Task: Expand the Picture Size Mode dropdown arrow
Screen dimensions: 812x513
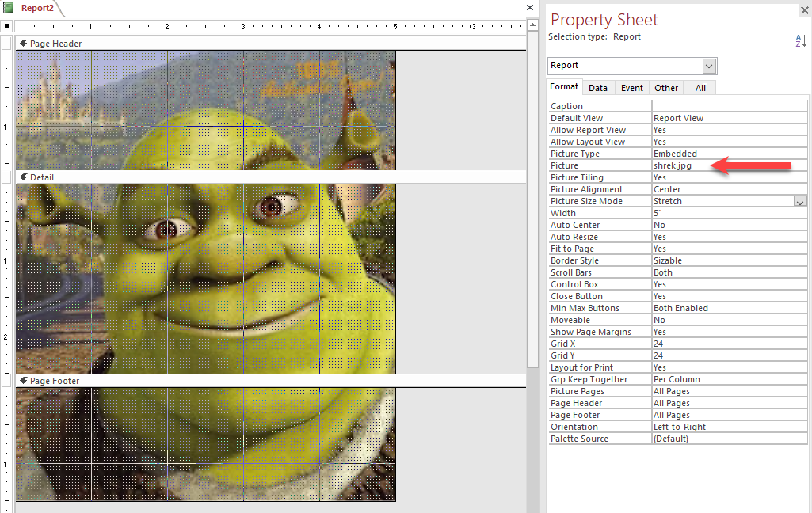Action: (x=800, y=201)
